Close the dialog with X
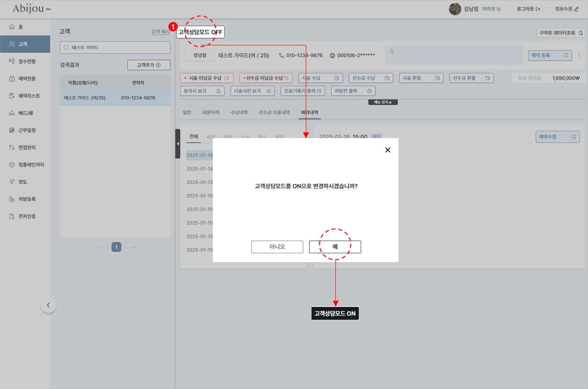 click(x=387, y=150)
